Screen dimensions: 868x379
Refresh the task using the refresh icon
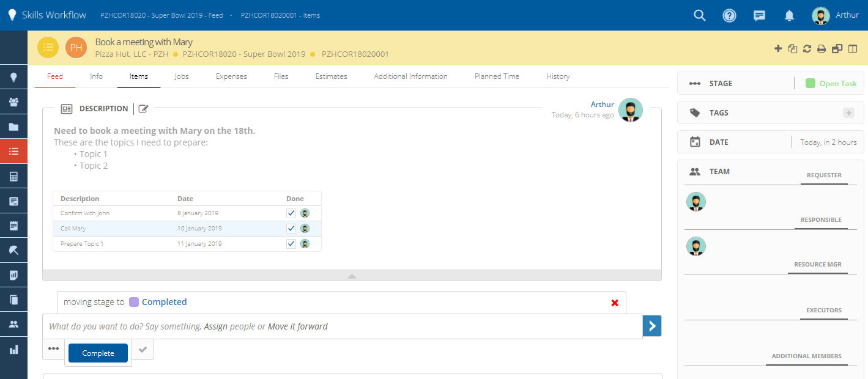[x=807, y=48]
